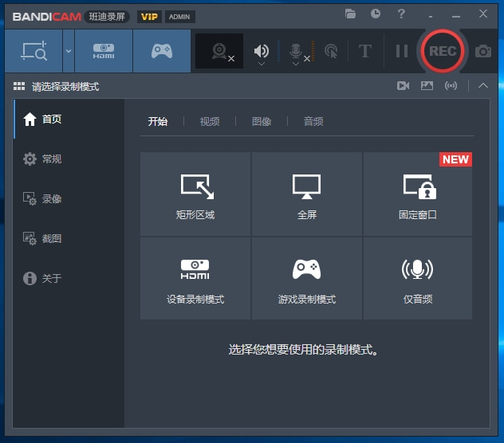This screenshot has height=443, width=504.
Task: Click the small tray minimize dot button
Action: tap(431, 16)
